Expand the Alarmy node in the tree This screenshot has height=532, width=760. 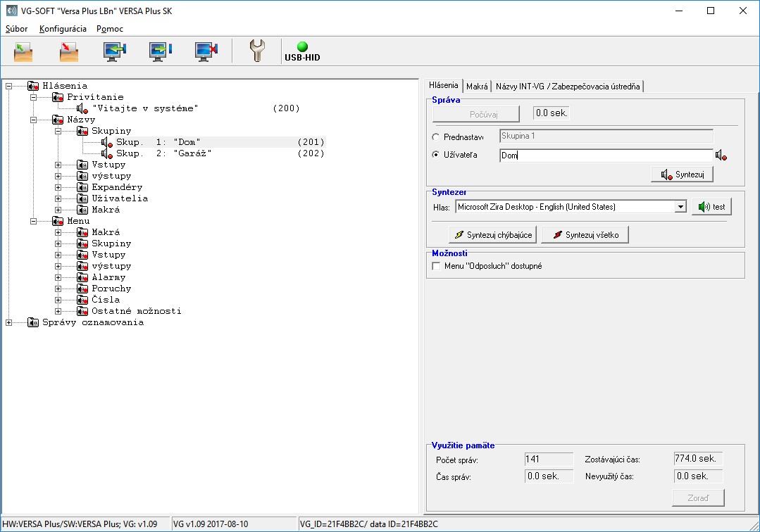tap(58, 277)
